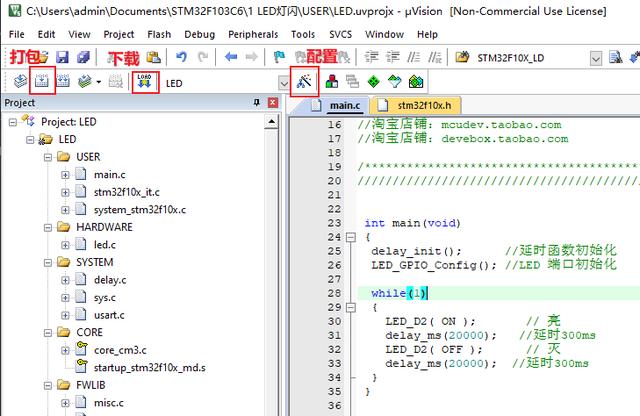Collapse the SYSTEM folder

click(x=48, y=263)
